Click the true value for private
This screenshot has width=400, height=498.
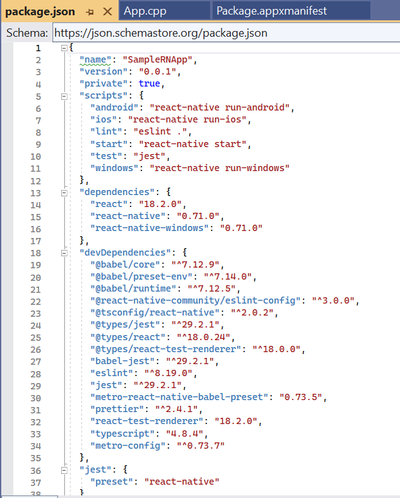[x=149, y=83]
